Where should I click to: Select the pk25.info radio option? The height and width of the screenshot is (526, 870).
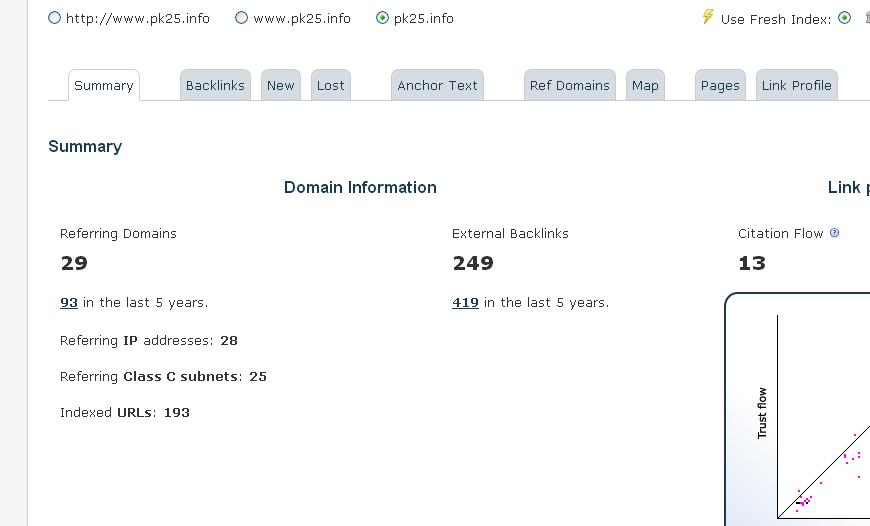(x=382, y=18)
